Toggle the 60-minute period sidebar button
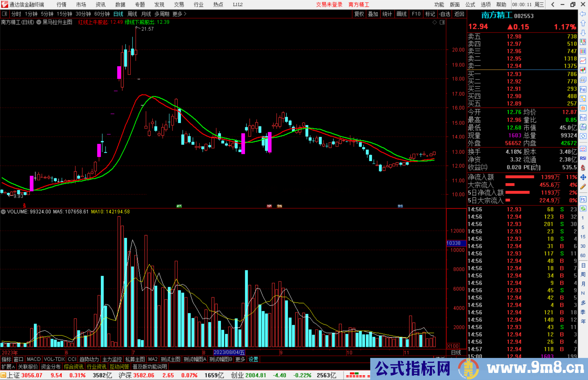Screen dimensions: 588x380 [583, 256]
